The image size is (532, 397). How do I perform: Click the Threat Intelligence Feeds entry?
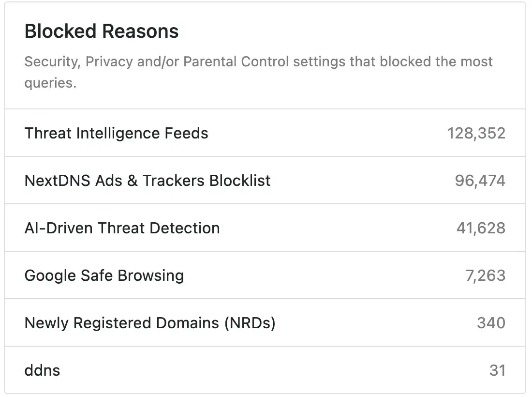coord(116,133)
